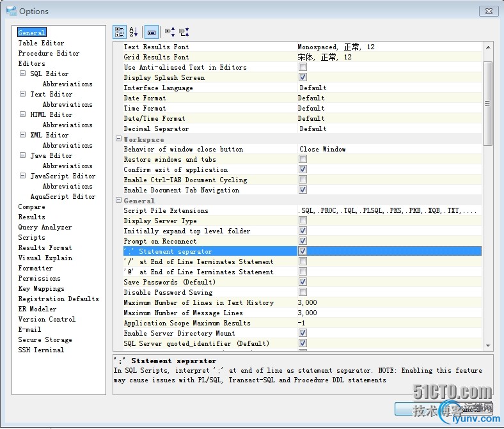Viewport: 504px width, 429px height.
Task: Enable Disable Password Saving checkbox
Action: (x=303, y=292)
